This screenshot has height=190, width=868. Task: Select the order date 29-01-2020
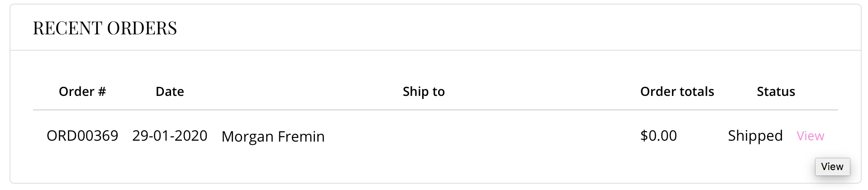(170, 136)
